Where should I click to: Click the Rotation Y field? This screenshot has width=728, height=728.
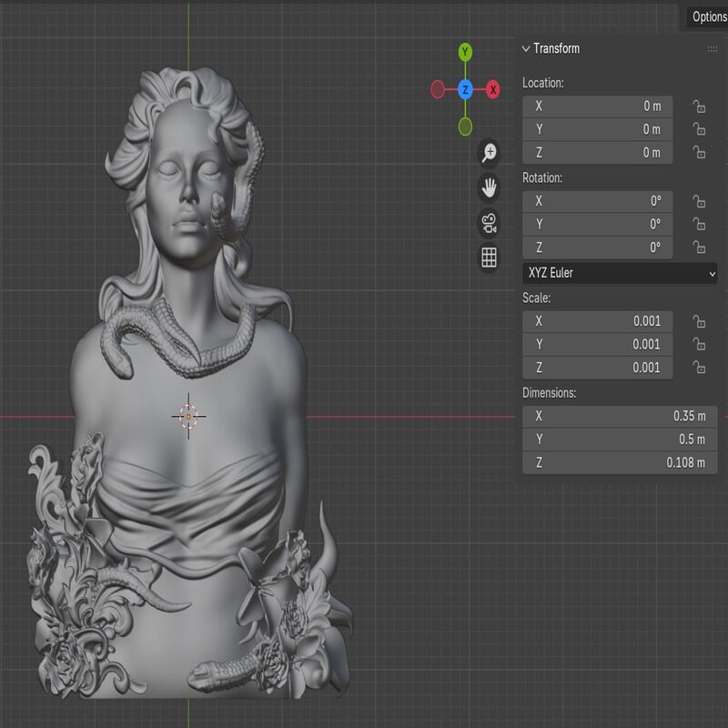(x=598, y=224)
